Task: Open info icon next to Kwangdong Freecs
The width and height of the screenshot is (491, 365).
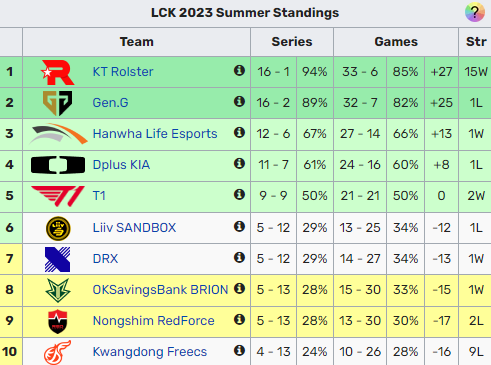Action: [239, 351]
